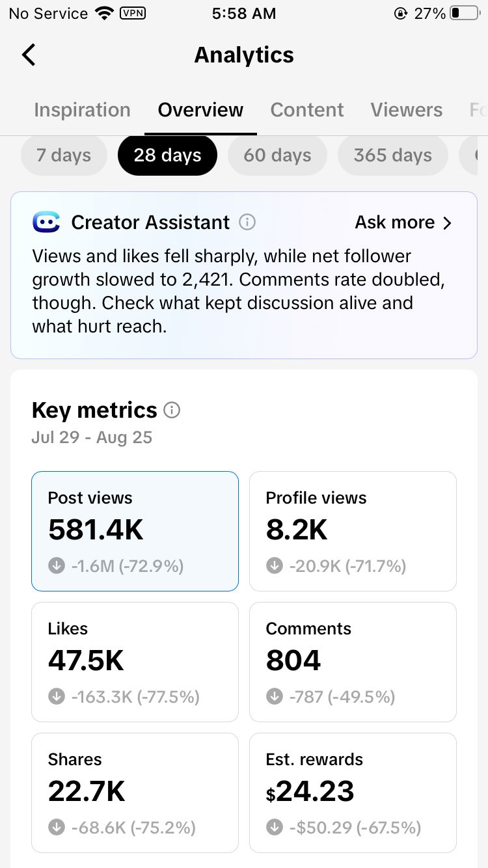Select the Profile views metric card
Screen dimensions: 488x868
pos(353,531)
